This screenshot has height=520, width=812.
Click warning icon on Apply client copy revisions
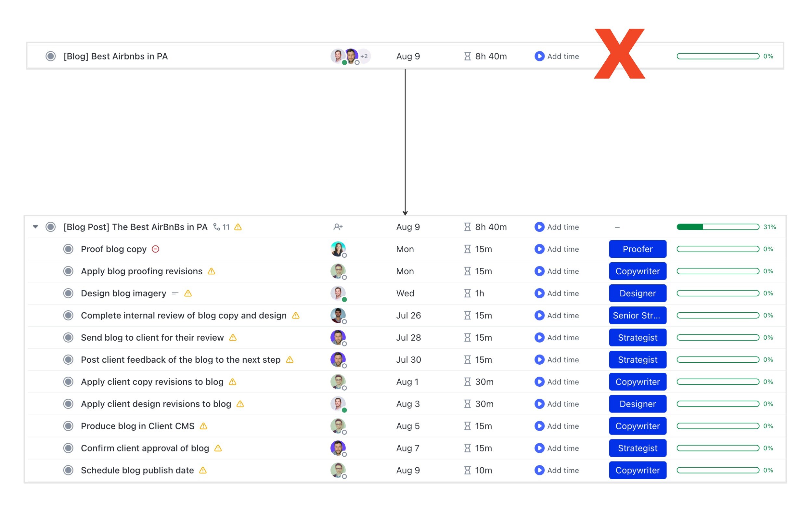click(233, 382)
